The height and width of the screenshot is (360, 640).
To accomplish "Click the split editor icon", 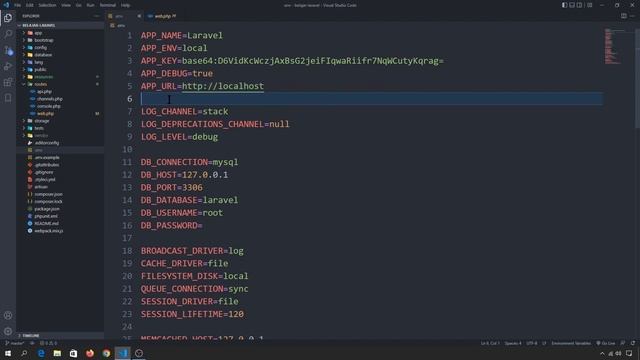I will pyautogui.click(x=624, y=16).
